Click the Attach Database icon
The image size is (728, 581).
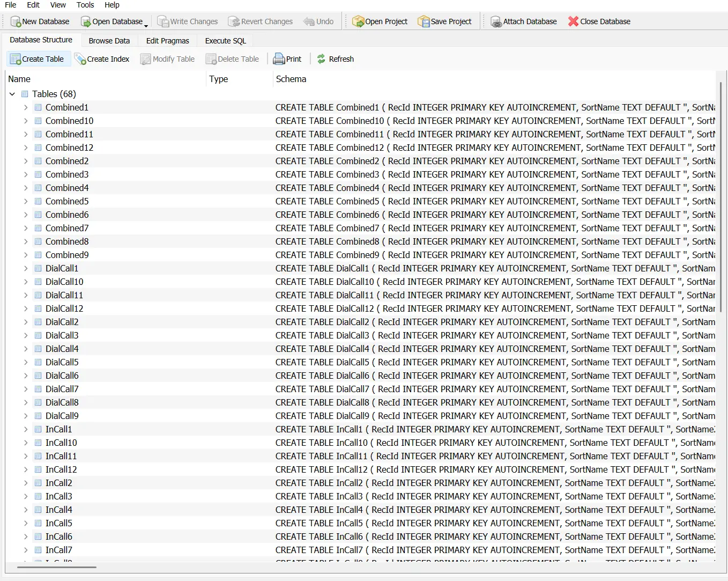[x=496, y=21]
